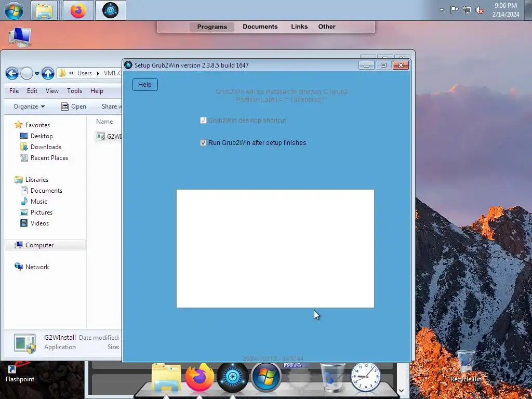The height and width of the screenshot is (399, 532).
Task: Open the clock showing 9:06 PM
Action: tap(506, 10)
